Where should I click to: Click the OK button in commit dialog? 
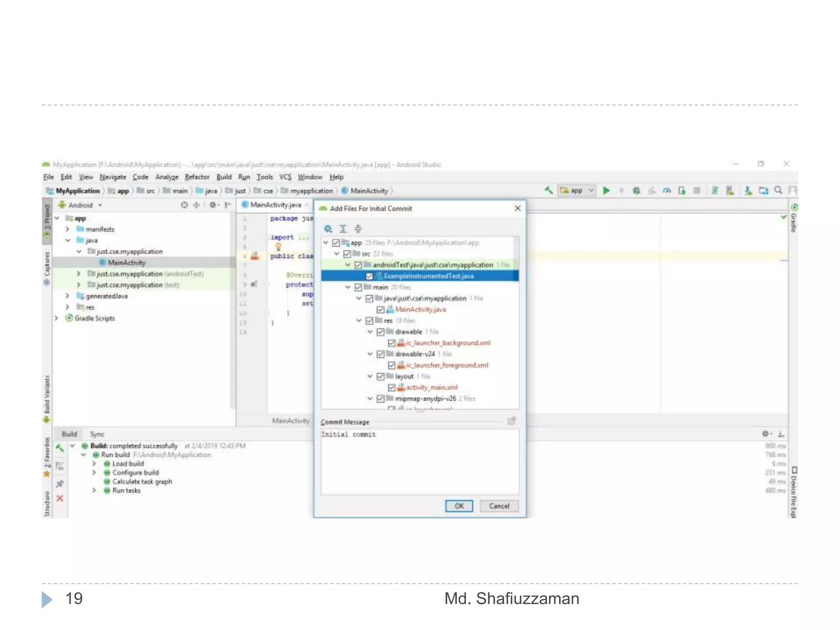coord(459,506)
